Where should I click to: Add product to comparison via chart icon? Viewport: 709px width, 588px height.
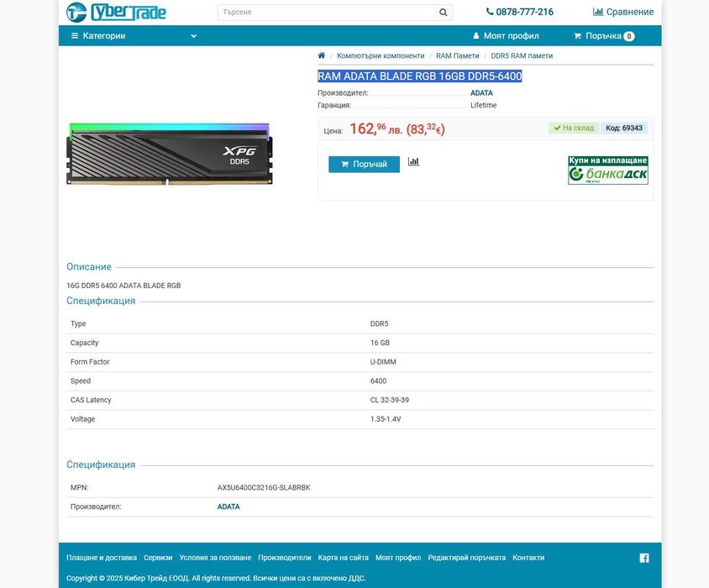[x=413, y=161]
